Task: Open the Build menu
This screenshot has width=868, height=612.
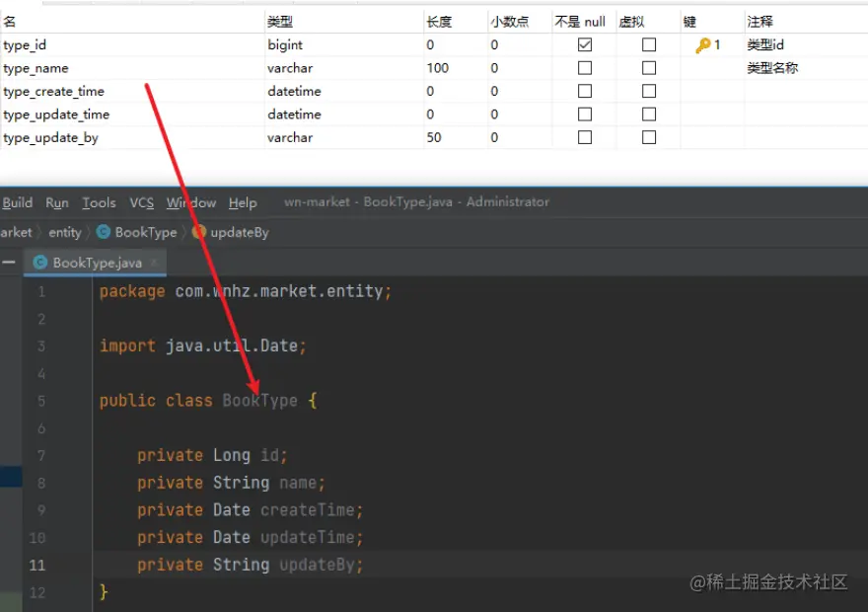Action: tap(17, 202)
